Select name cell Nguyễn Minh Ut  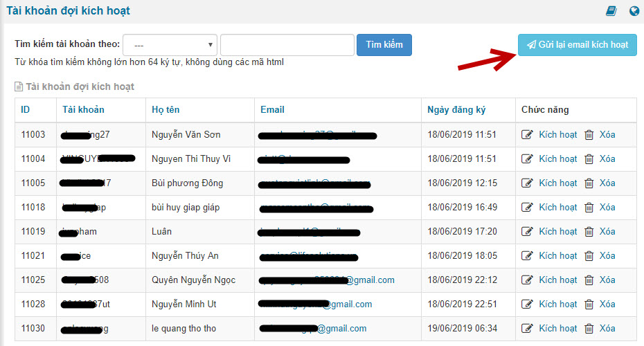click(x=184, y=304)
